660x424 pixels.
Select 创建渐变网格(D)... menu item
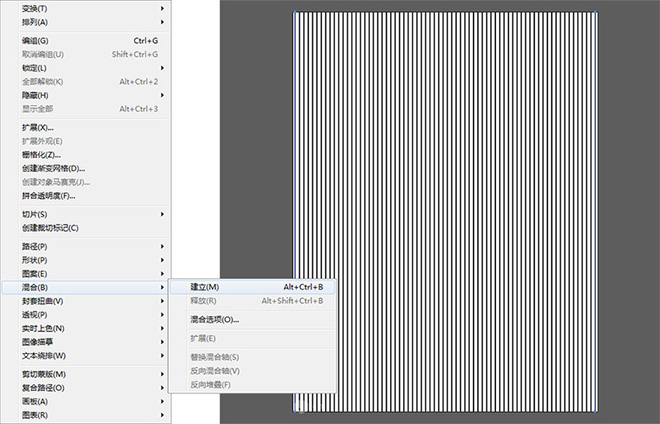53,168
